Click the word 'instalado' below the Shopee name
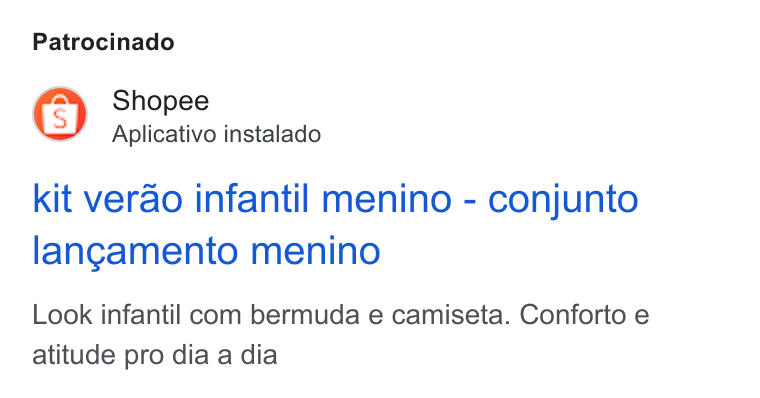Viewport: 760px width, 398px height. 272,134
